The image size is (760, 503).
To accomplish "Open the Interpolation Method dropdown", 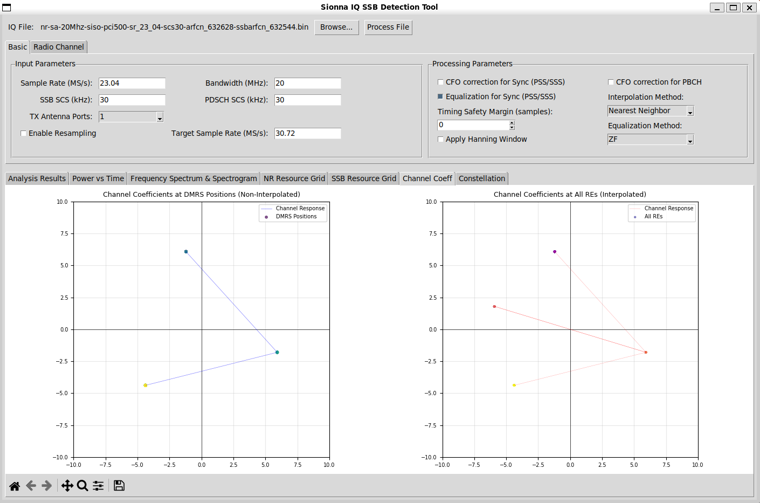I will coord(689,111).
